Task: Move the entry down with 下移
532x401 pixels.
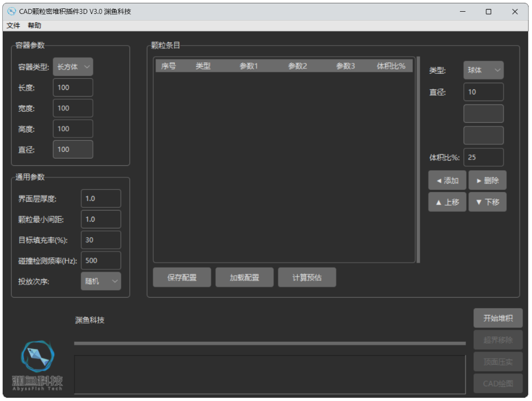Action: click(x=487, y=202)
